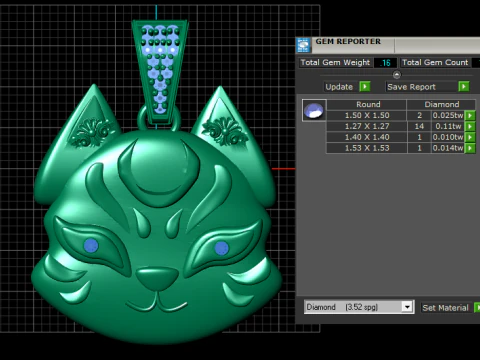Select the round diamond gem thumbnail
Image resolution: width=480 pixels, height=360 pixels.
314,110
